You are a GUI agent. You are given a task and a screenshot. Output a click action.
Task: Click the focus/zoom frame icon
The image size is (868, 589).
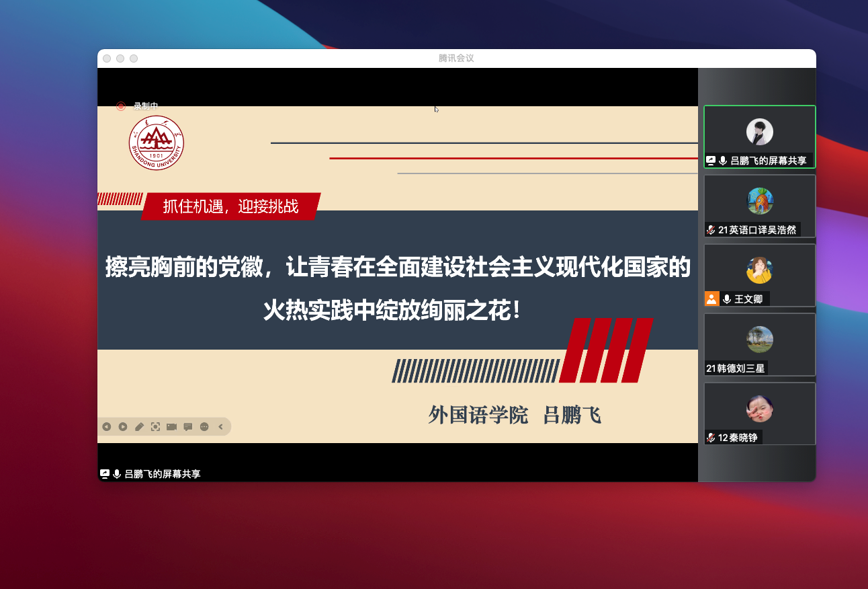pyautogui.click(x=155, y=426)
